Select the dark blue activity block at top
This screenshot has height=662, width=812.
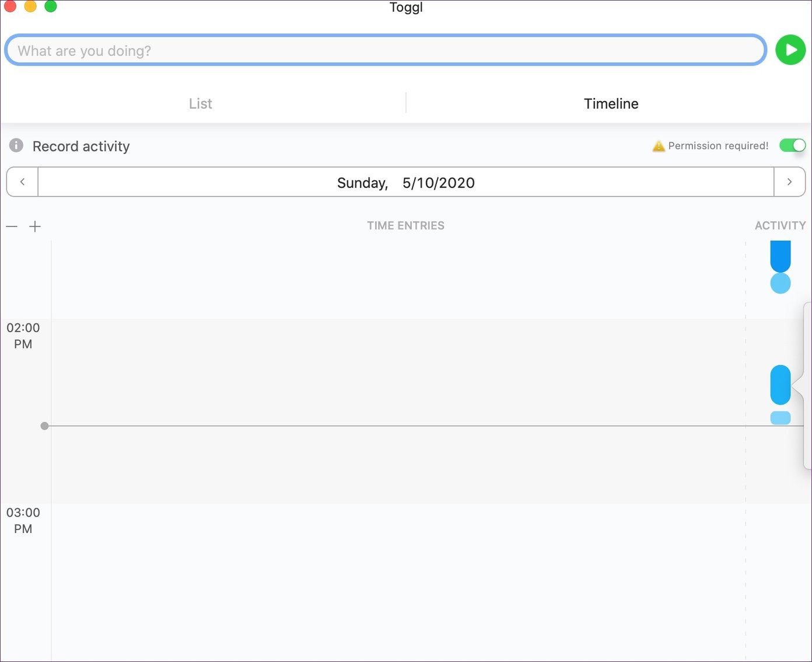click(x=780, y=256)
